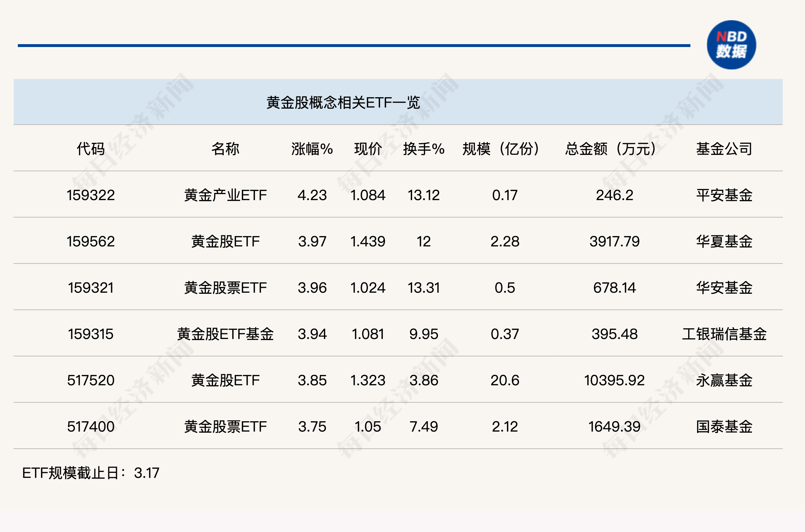Click the 换手% column header
Screen dimensions: 805x532
pyautogui.click(x=424, y=149)
